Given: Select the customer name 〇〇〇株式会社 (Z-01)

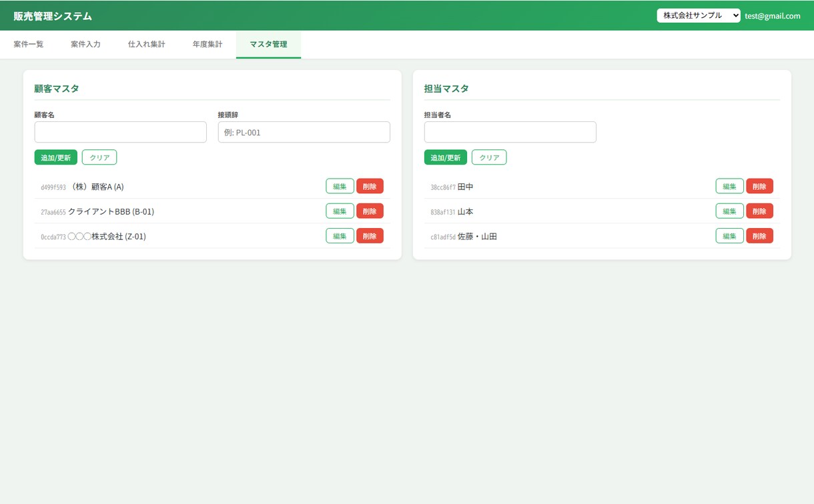Looking at the screenshot, I should point(107,237).
